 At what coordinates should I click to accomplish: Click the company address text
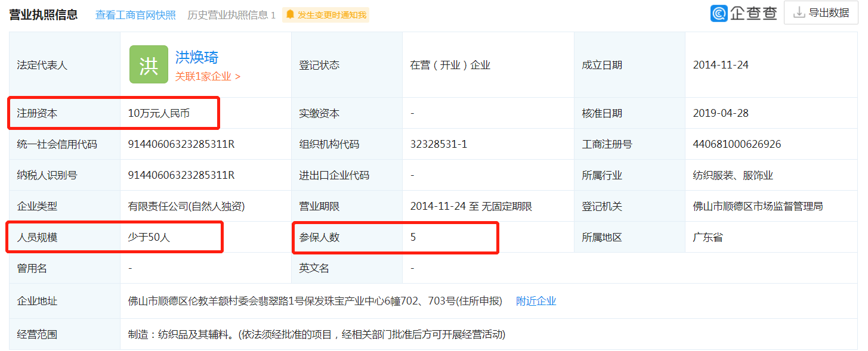(315, 301)
